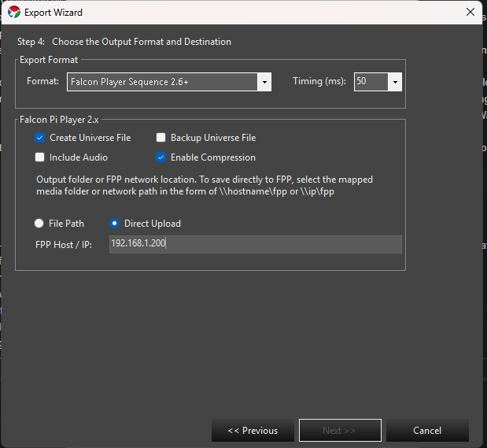
Task: Click the Export Wizard app icon
Action: (x=14, y=13)
